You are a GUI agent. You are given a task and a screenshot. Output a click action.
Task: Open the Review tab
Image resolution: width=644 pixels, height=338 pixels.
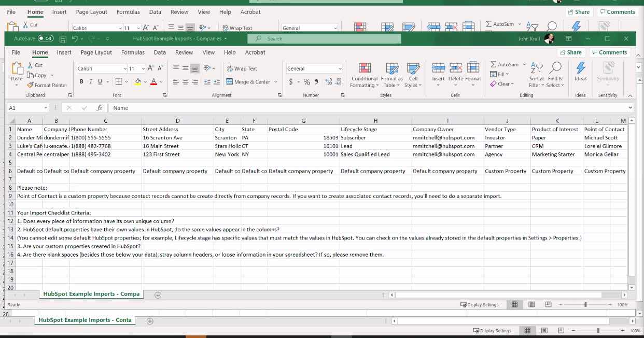coord(184,52)
